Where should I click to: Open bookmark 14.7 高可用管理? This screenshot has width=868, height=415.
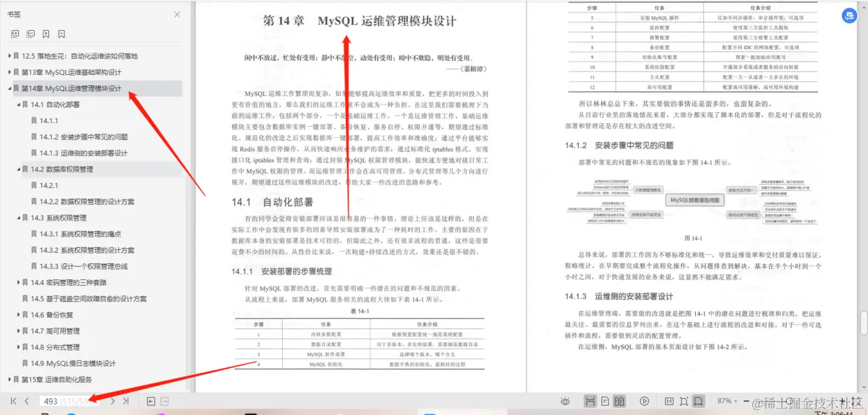click(55, 331)
